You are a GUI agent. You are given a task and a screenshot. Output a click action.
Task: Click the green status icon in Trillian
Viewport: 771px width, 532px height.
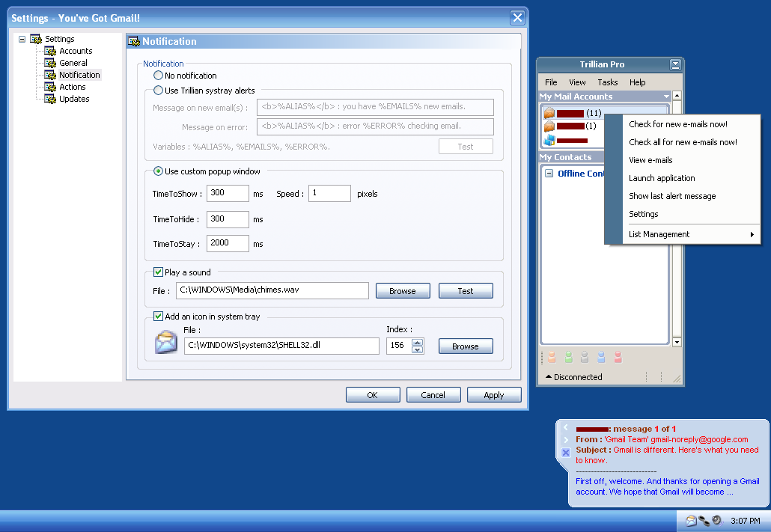(x=568, y=358)
